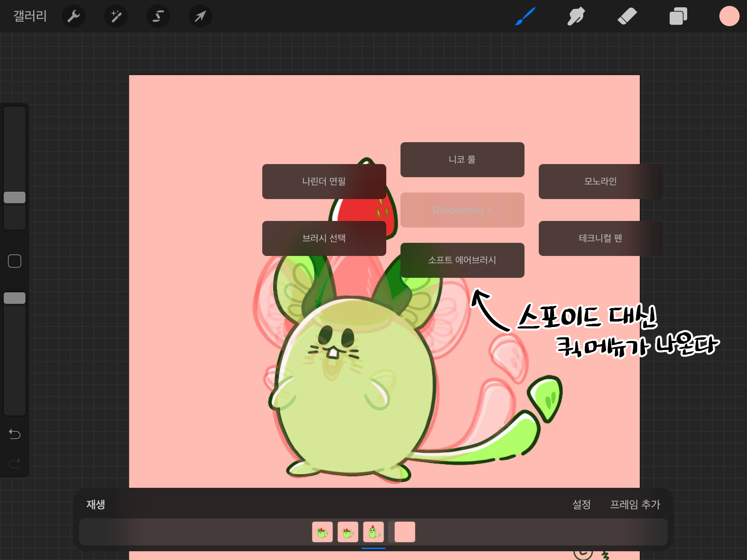Select the blank pink frame thumbnail
This screenshot has width=747, height=560.
tap(405, 532)
